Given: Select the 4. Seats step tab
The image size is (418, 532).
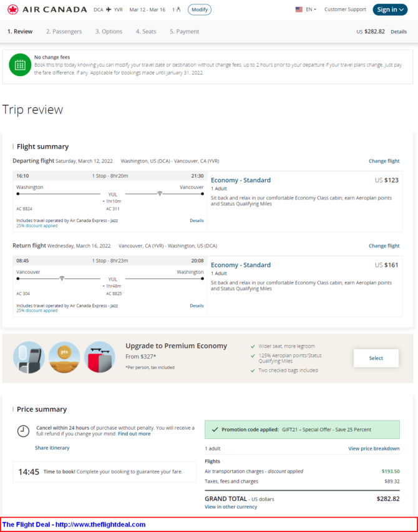Looking at the screenshot, I should pos(146,32).
